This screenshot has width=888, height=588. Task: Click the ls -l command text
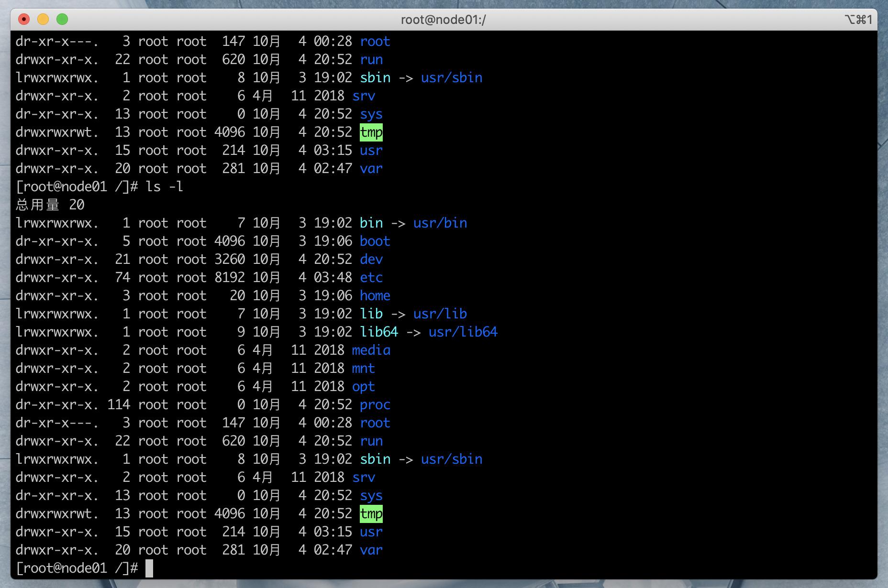(165, 186)
